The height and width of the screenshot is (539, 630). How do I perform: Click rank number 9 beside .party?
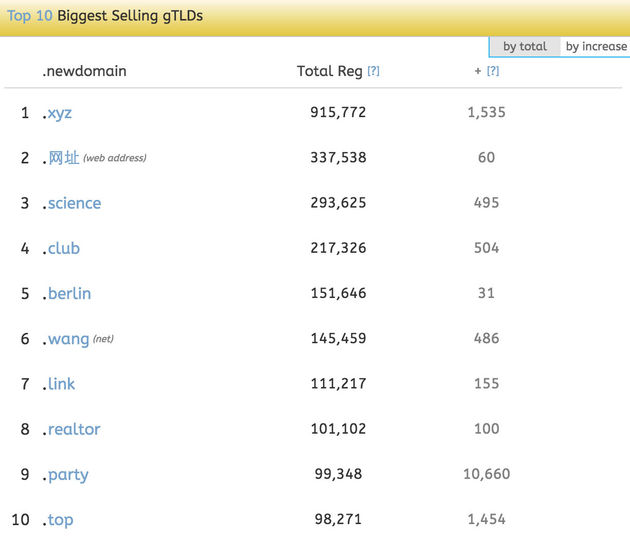[x=25, y=474]
